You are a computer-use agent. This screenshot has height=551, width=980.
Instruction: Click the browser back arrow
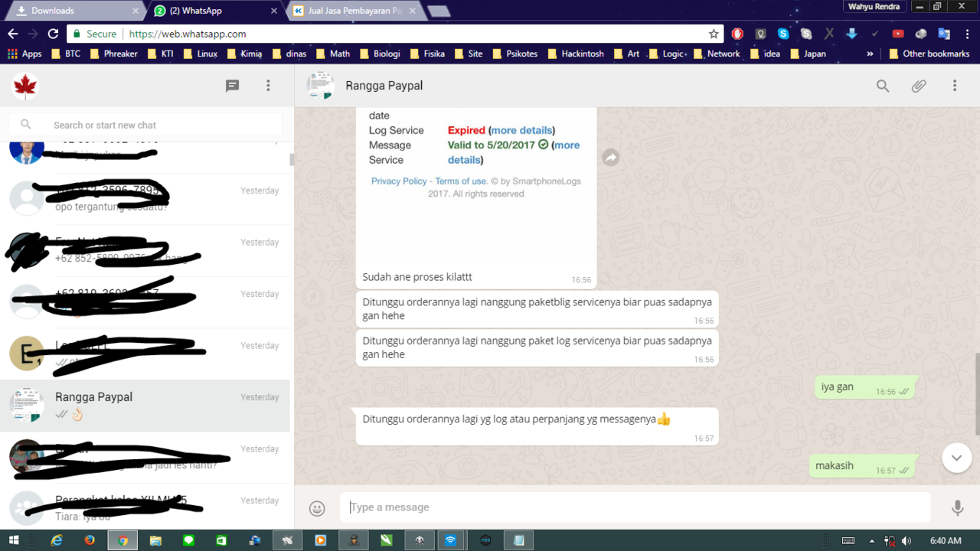(x=13, y=34)
